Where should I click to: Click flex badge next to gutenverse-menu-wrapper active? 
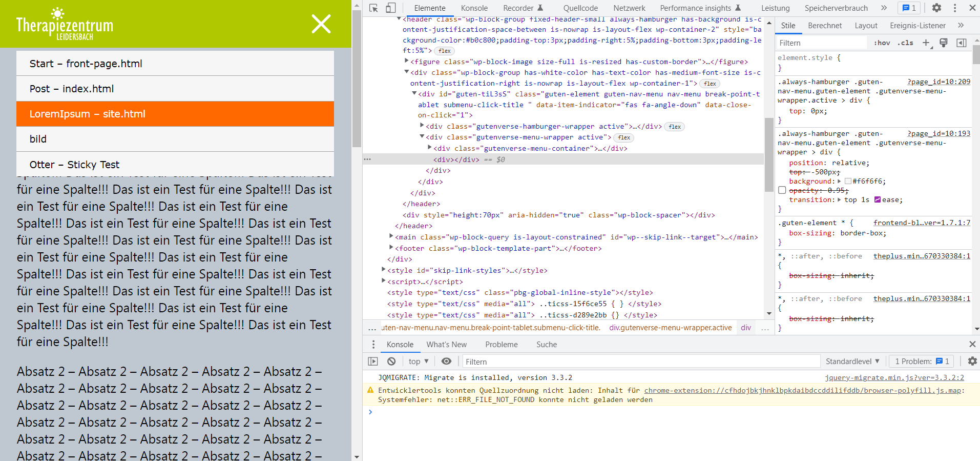[x=624, y=137]
